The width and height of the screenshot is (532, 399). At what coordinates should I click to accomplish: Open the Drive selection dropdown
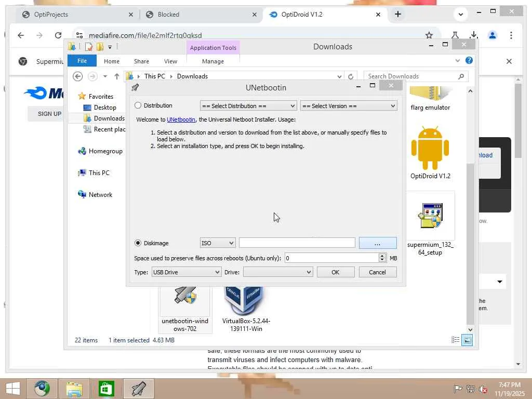coord(278,272)
